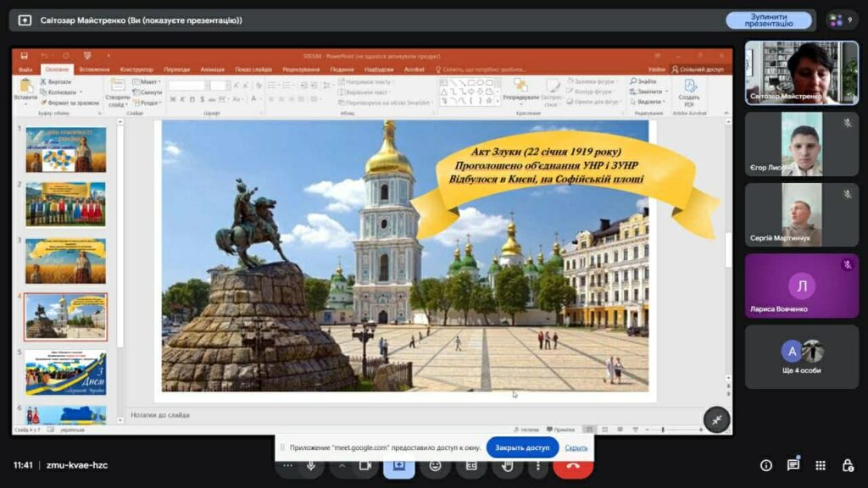Image resolution: width=868 pixels, height=488 pixels.
Task: Click Зупинити презентацію button
Action: click(x=768, y=20)
